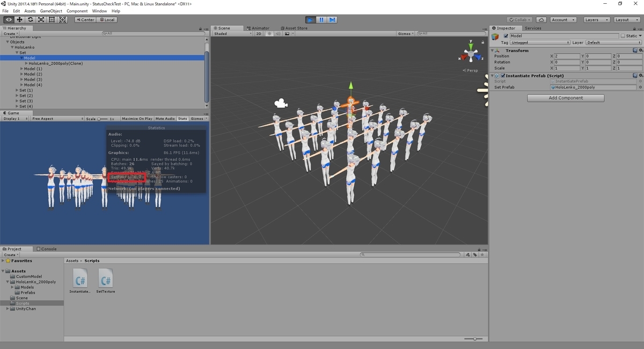The image size is (644, 349).
Task: Open Transform component help icon
Action: (x=634, y=50)
